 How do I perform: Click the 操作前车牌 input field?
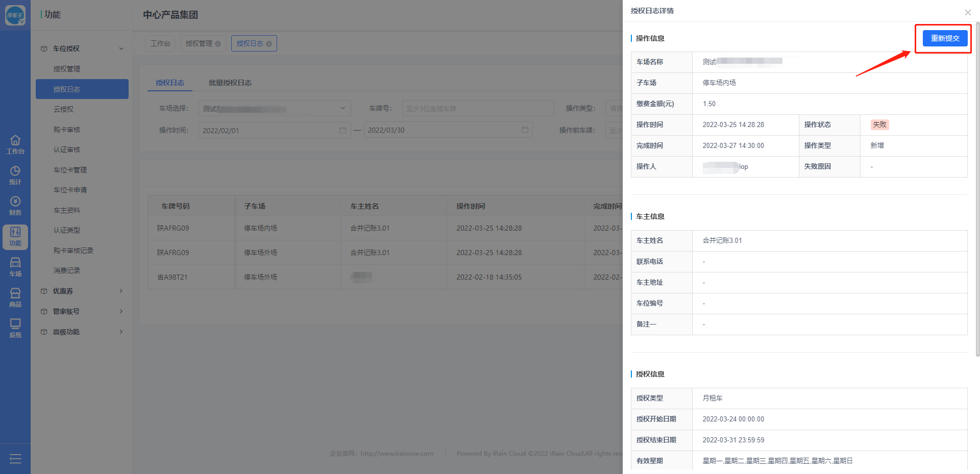pos(614,130)
